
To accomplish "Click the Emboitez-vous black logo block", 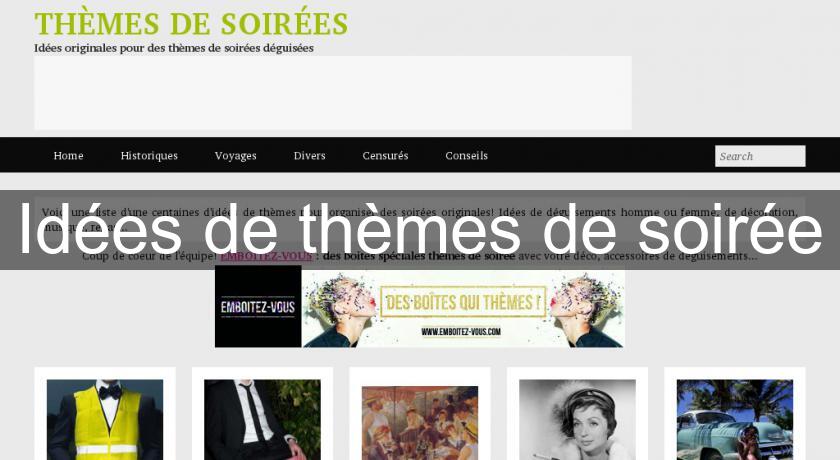I will (258, 307).
